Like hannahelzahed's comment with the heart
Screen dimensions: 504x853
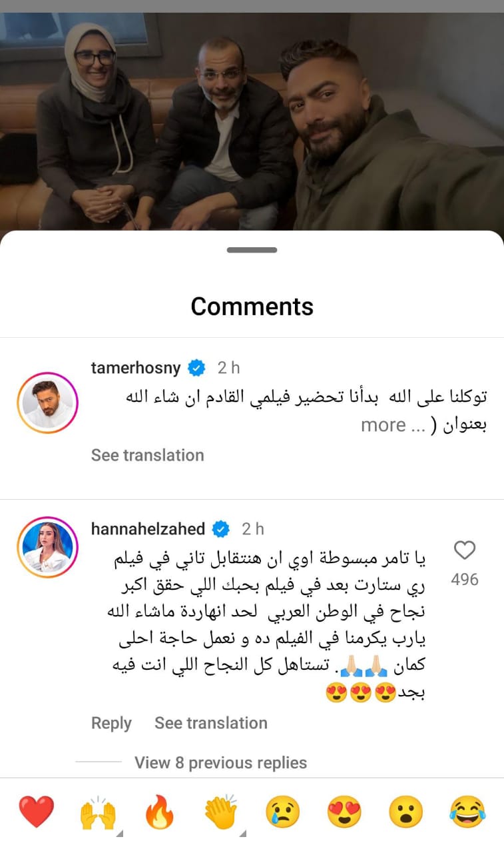tap(464, 550)
